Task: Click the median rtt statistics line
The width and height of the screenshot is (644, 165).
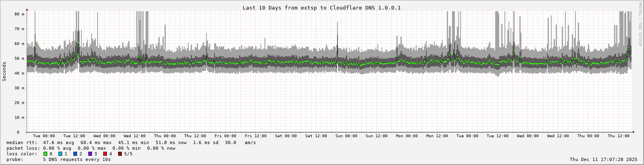Action: [x=131, y=142]
